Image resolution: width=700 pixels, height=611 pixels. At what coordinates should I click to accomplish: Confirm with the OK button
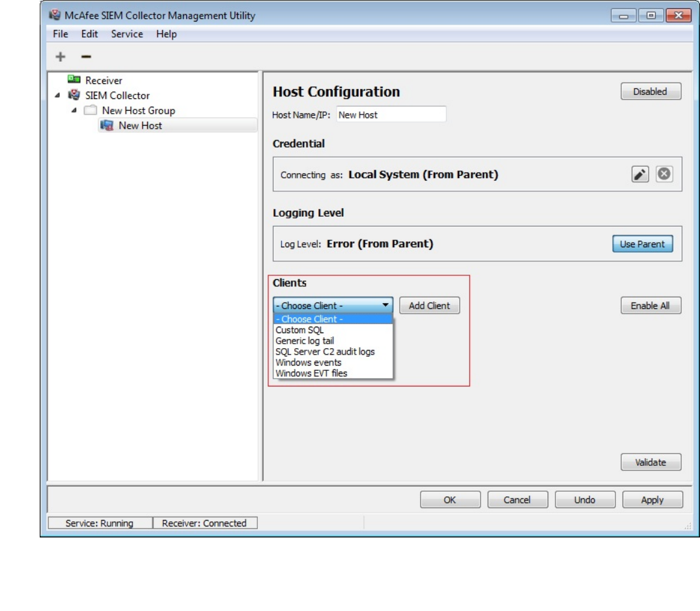coord(450,500)
